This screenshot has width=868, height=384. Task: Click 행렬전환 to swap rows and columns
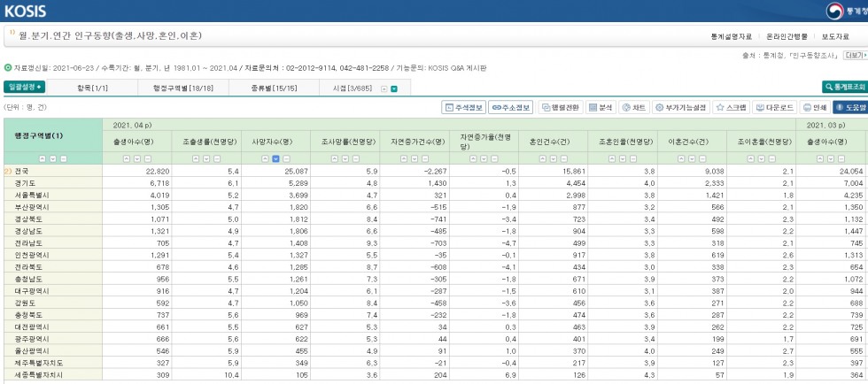pyautogui.click(x=560, y=107)
